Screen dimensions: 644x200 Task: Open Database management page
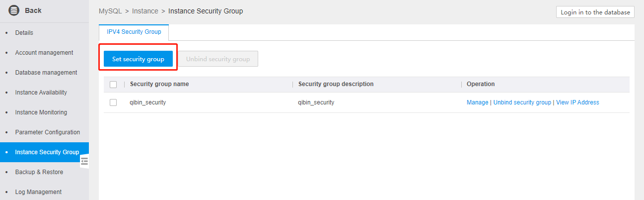click(x=46, y=73)
